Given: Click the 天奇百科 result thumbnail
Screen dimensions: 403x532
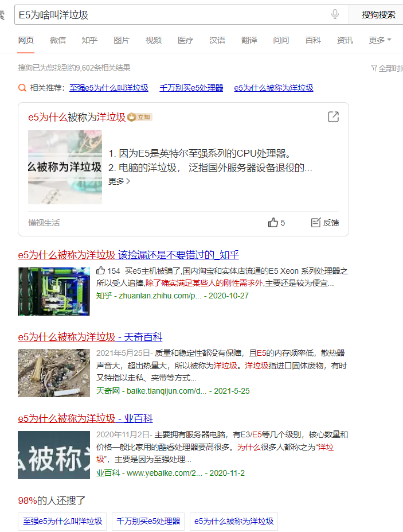Looking at the screenshot, I should coord(54,373).
